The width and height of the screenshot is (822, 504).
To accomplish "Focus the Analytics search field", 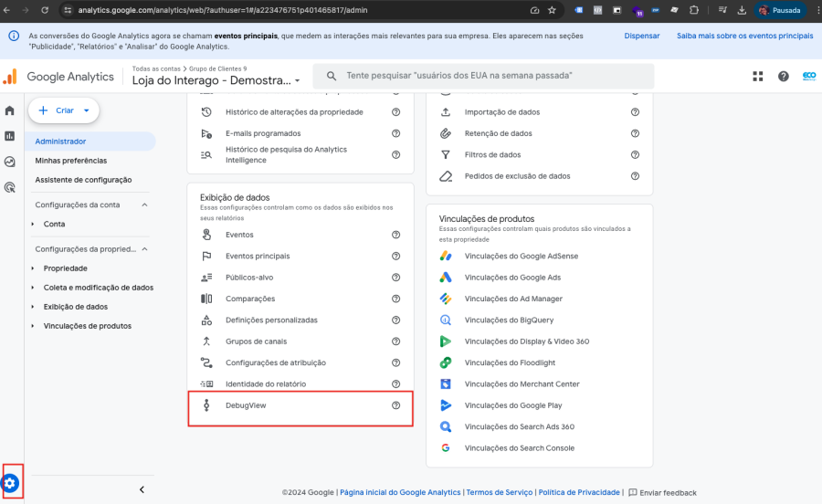I will (483, 76).
